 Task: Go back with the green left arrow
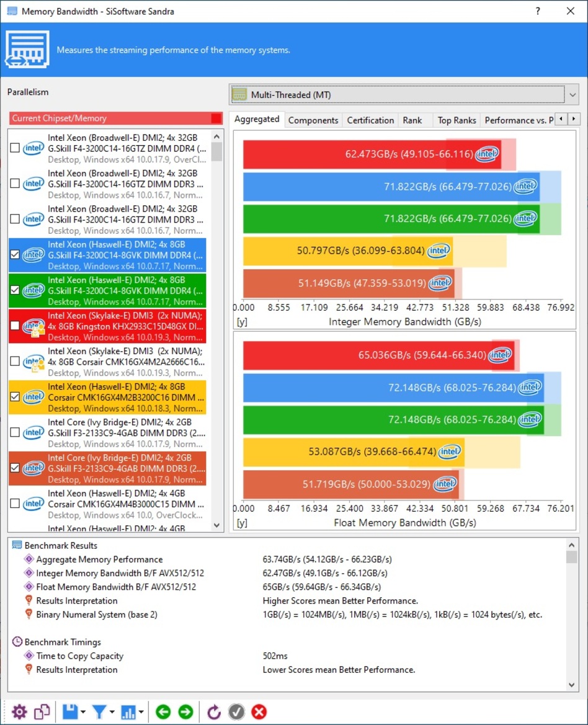163,711
